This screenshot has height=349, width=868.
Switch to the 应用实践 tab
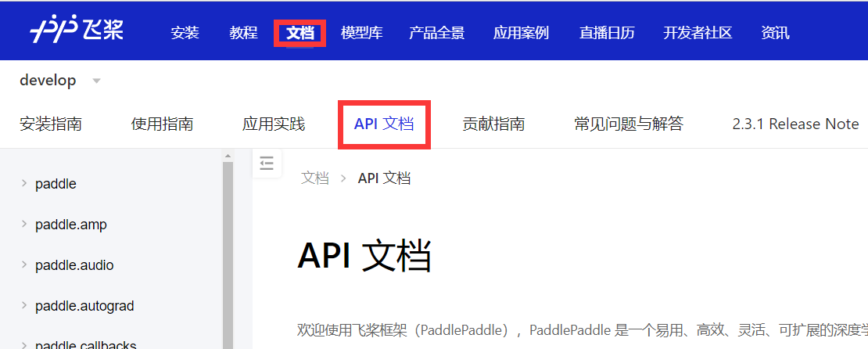[274, 124]
